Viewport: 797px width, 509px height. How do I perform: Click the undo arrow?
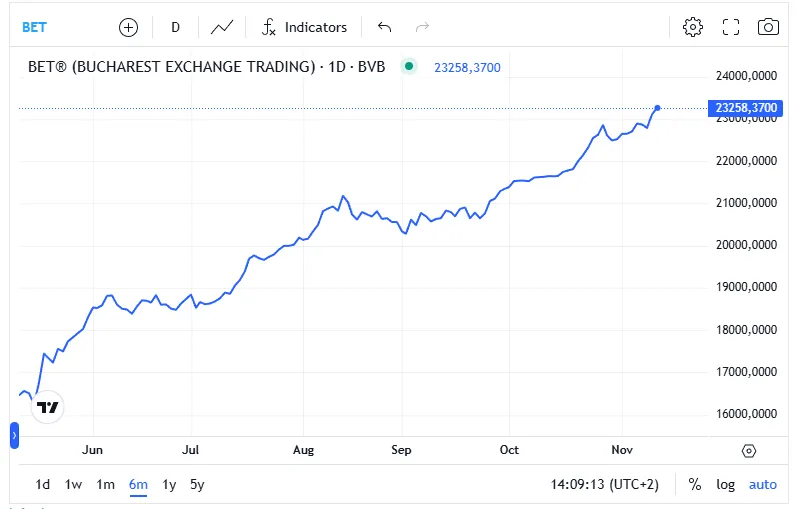(x=384, y=27)
